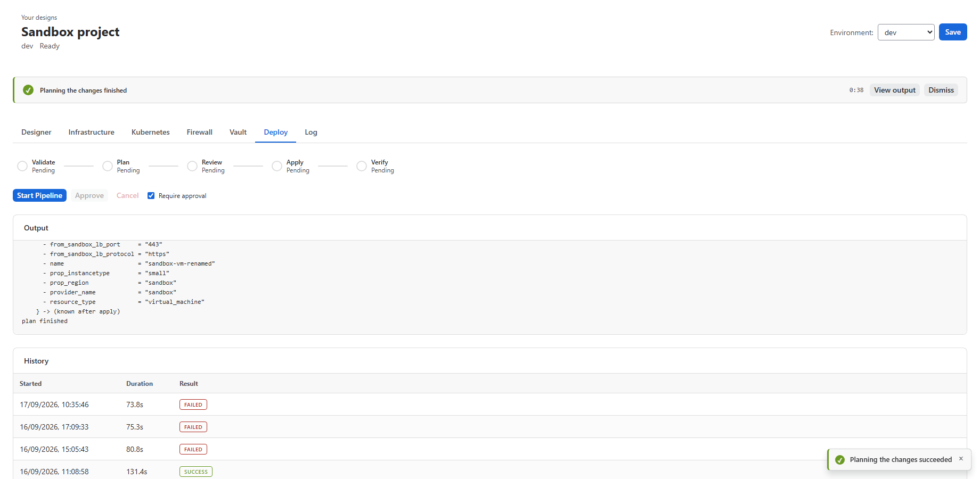Click the Started column header
Viewport: 980px width, 479px height.
pos(30,383)
